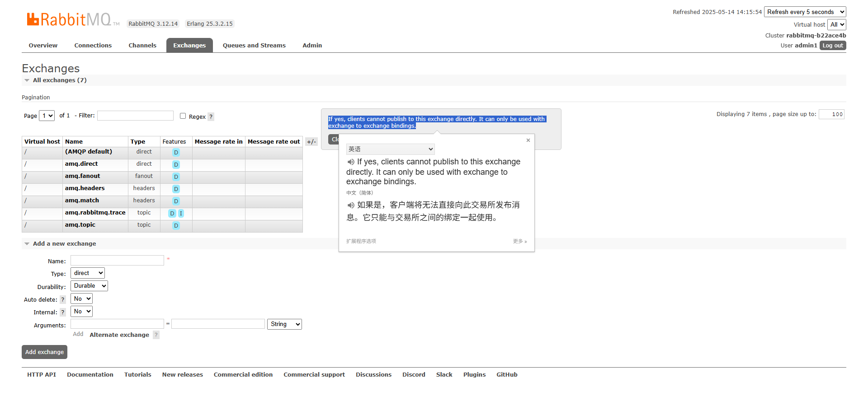
Task: Open the Alternate exchange help icon
Action: [156, 335]
